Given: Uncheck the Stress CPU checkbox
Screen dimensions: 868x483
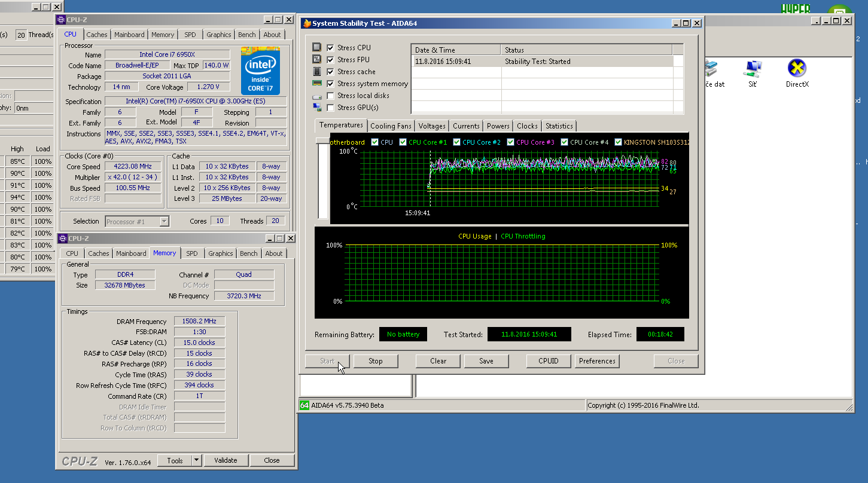Looking at the screenshot, I should [330, 48].
